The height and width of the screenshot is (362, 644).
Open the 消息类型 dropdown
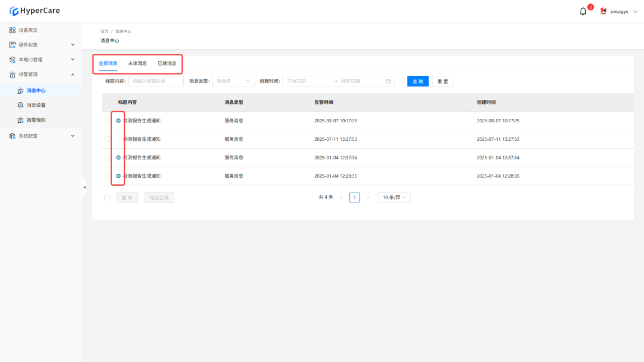233,81
